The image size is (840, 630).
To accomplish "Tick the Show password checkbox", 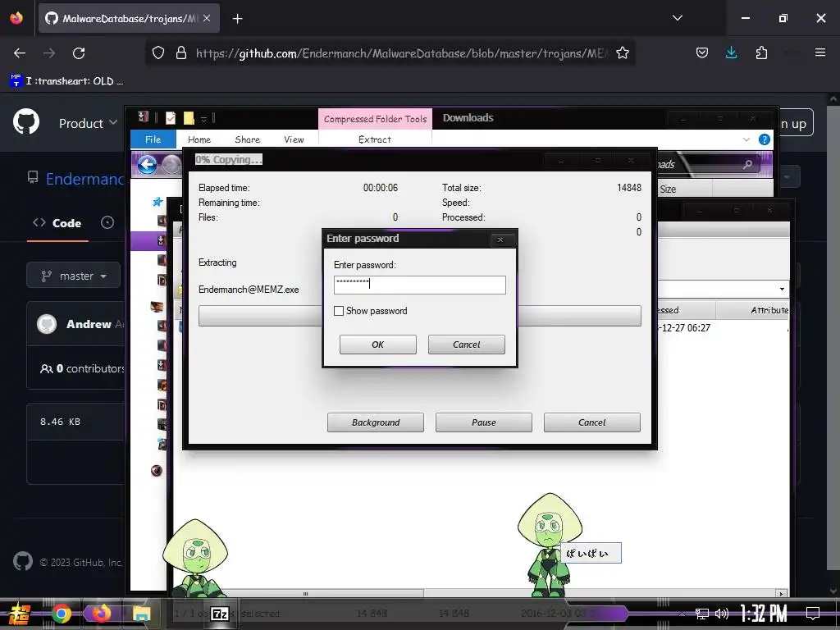I will (x=339, y=311).
